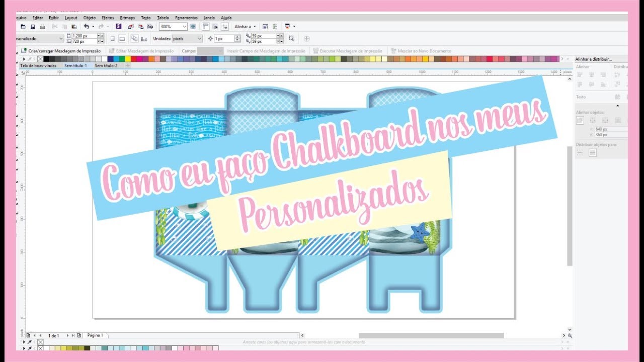Toggle the Show guidelines icon
The image size is (644, 362).
pyautogui.click(x=224, y=27)
